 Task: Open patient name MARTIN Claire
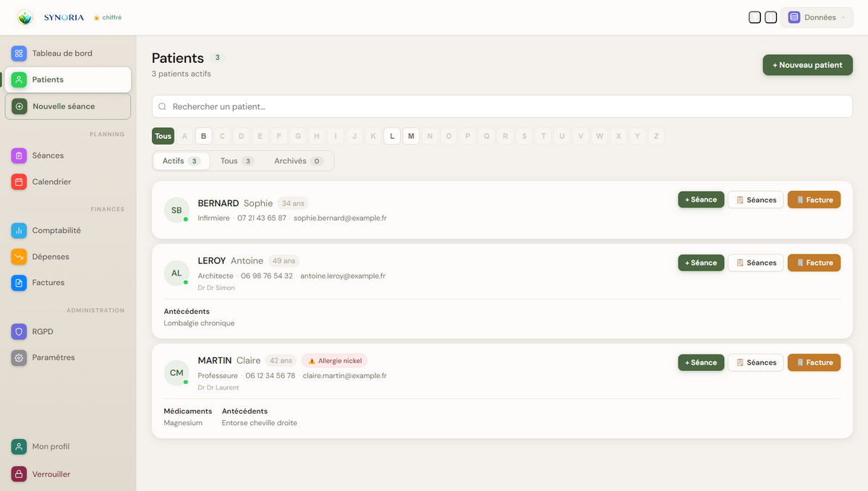click(x=229, y=360)
